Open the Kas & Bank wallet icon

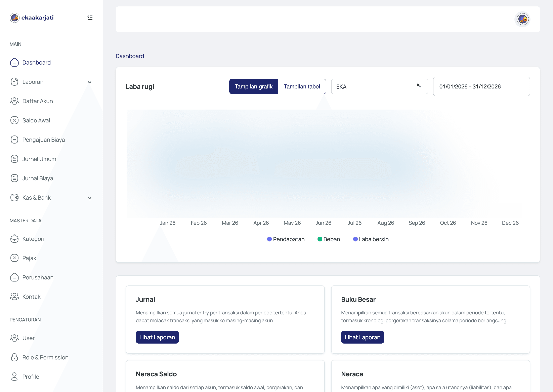click(14, 198)
